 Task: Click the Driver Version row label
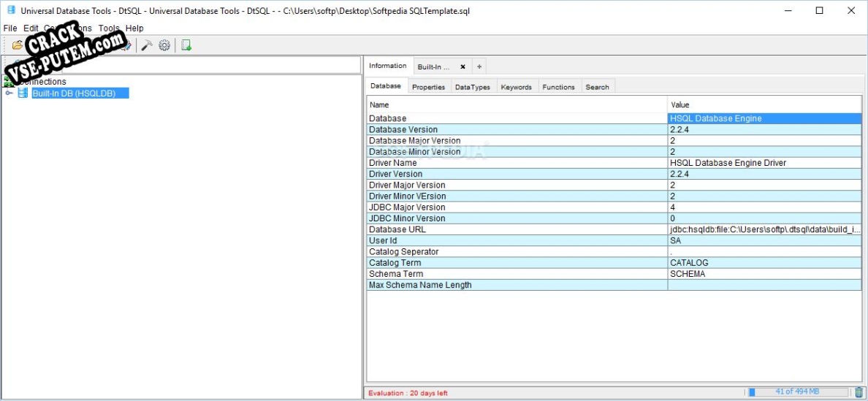click(396, 174)
